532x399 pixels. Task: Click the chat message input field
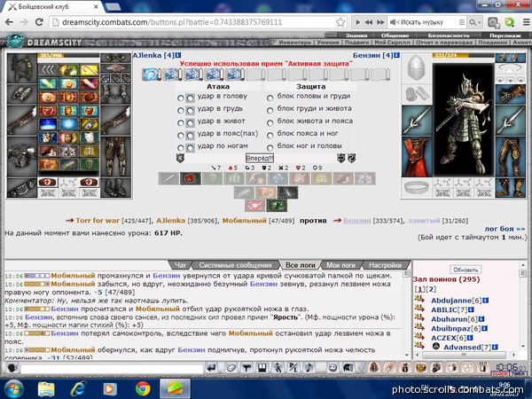(x=112, y=368)
